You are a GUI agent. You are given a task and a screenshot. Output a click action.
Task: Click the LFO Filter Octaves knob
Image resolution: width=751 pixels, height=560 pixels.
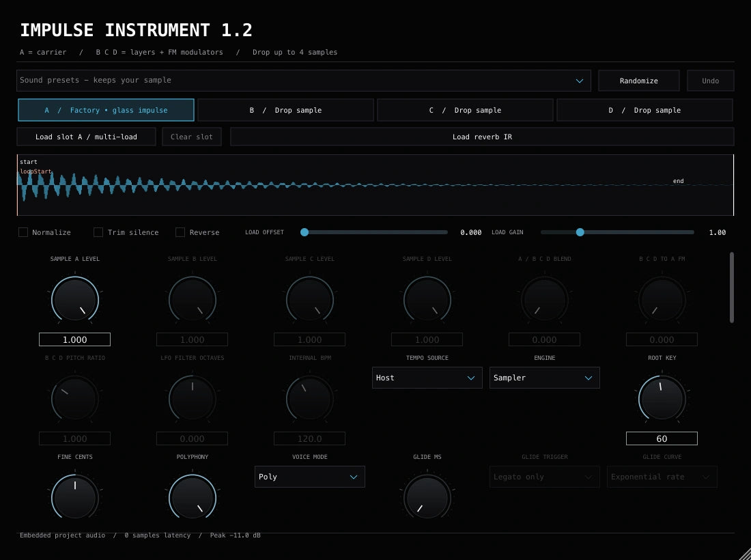click(192, 399)
